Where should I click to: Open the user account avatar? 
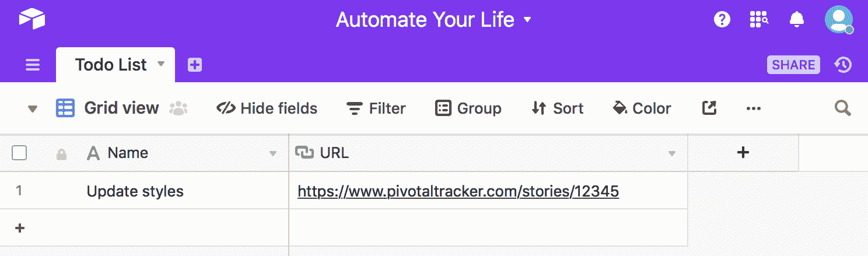(838, 20)
